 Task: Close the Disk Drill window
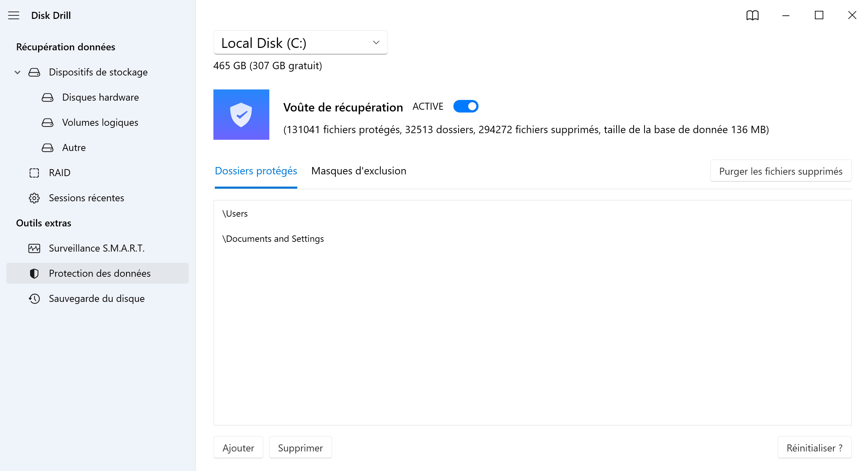(852, 15)
